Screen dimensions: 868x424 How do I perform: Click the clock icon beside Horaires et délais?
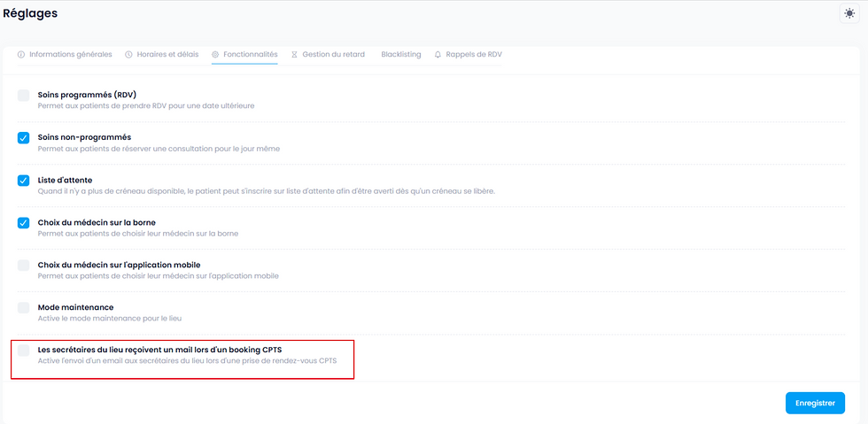(x=128, y=55)
